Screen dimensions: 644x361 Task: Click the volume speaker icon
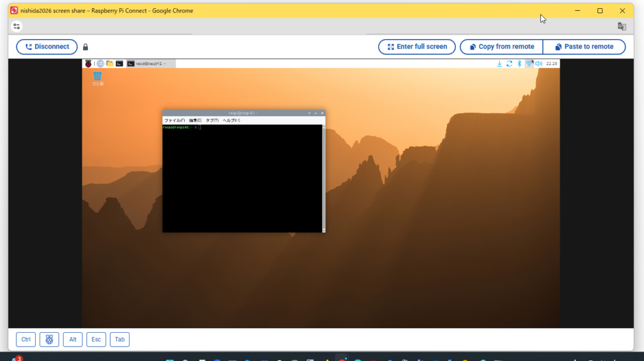(538, 64)
